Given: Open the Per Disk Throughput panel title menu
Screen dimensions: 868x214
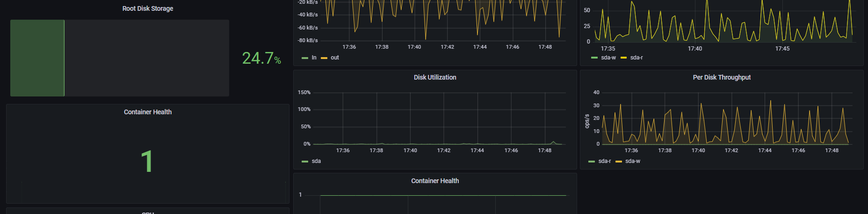Looking at the screenshot, I should pyautogui.click(x=722, y=77).
